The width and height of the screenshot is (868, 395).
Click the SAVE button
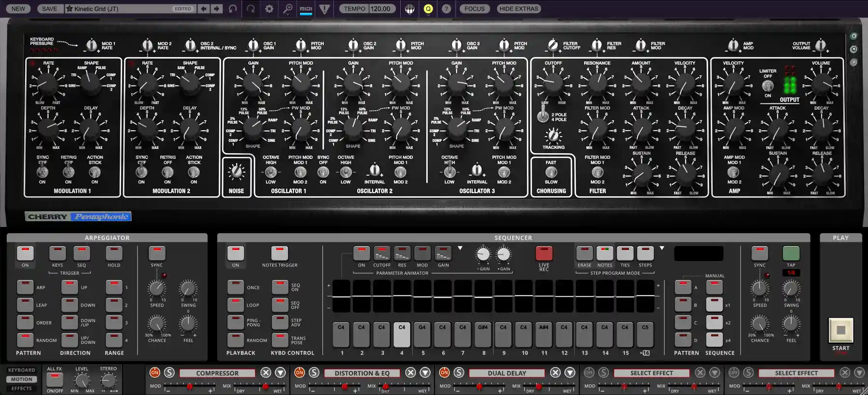pos(49,9)
